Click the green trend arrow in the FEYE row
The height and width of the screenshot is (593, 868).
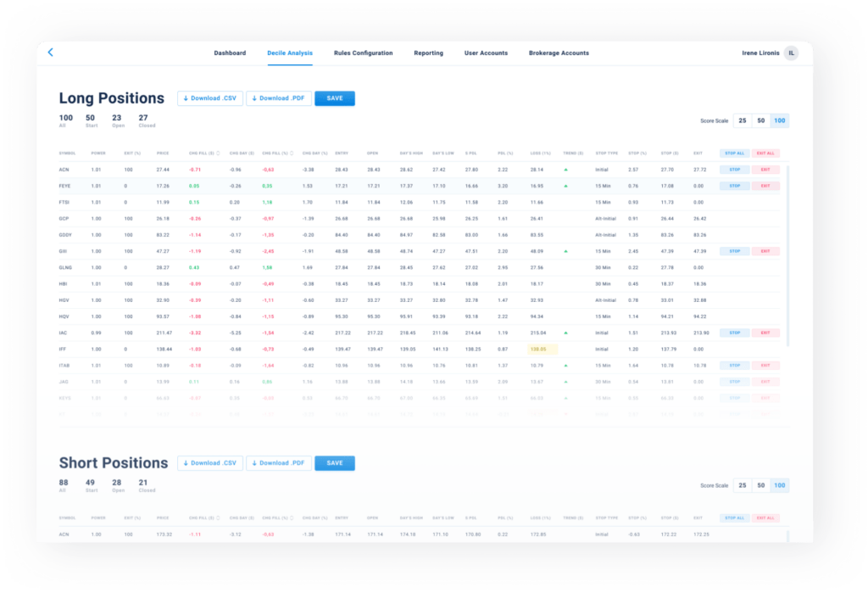[566, 186]
